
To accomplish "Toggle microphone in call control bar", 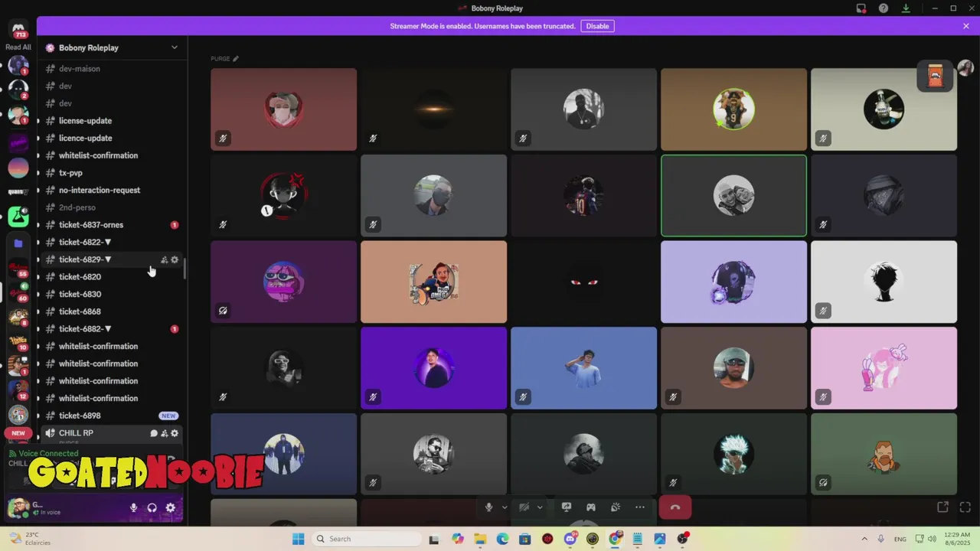I will coord(488,507).
